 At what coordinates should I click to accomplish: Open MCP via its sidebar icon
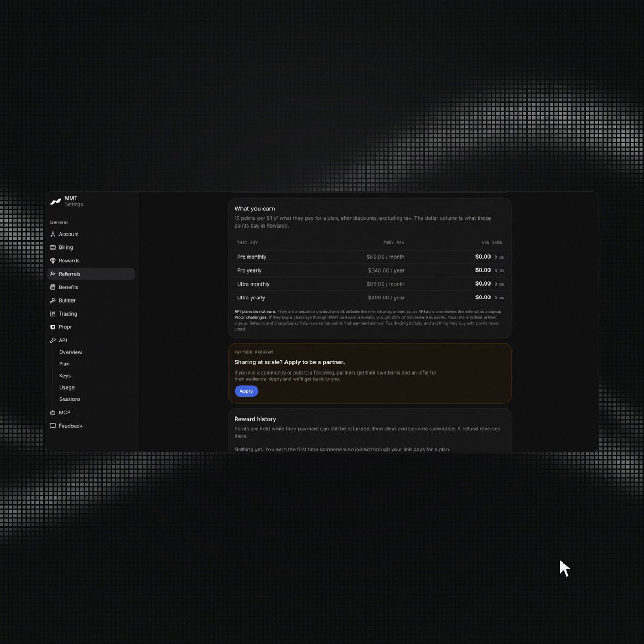click(53, 413)
